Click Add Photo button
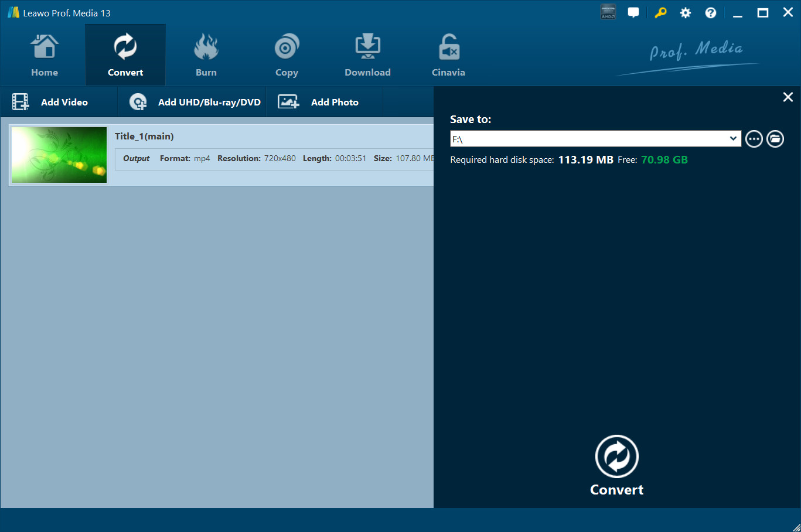Viewport: 801px width, 532px height. 318,102
